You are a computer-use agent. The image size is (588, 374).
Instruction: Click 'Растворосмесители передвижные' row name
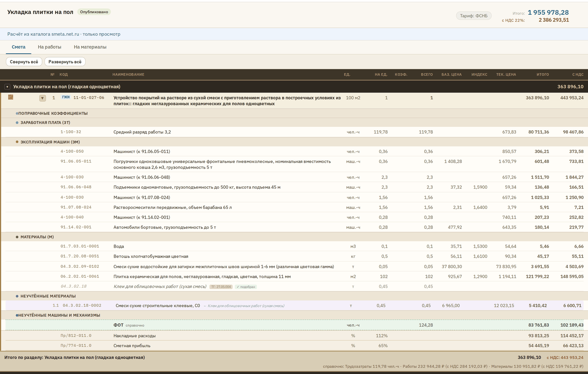click(x=172, y=207)
